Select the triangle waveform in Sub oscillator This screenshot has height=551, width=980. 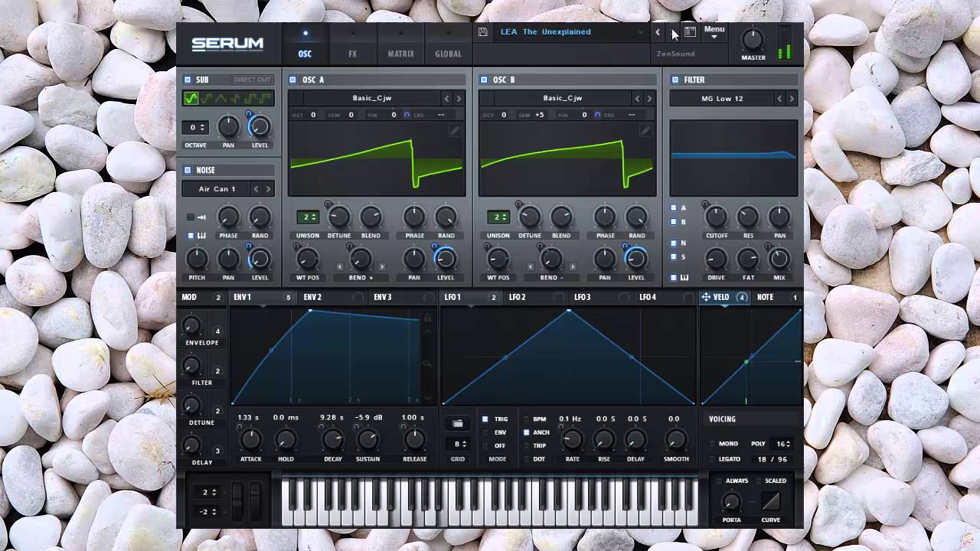point(221,98)
